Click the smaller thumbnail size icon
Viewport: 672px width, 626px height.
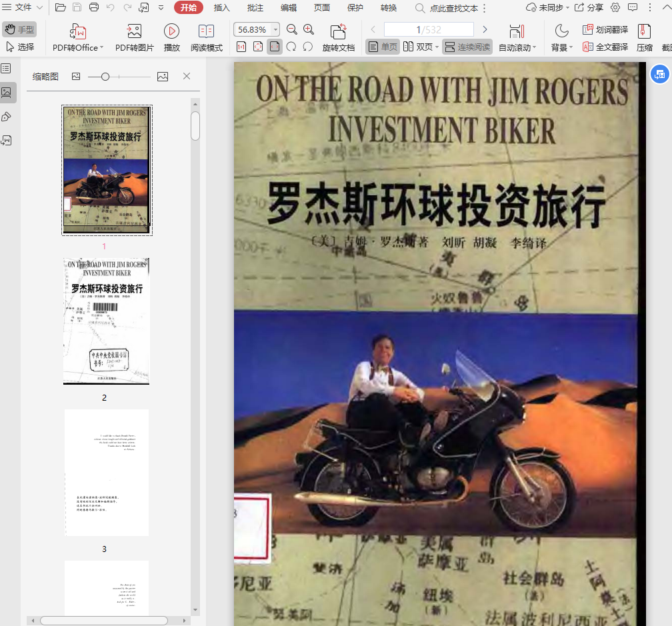[x=76, y=76]
